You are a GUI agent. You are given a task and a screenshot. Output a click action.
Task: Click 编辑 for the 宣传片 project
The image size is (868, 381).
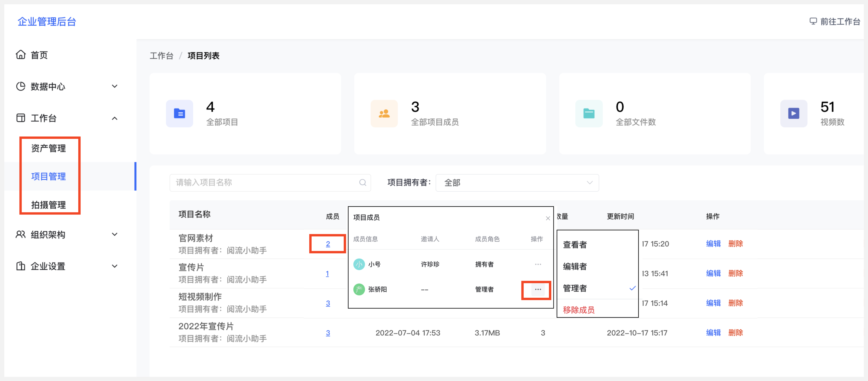click(x=713, y=273)
